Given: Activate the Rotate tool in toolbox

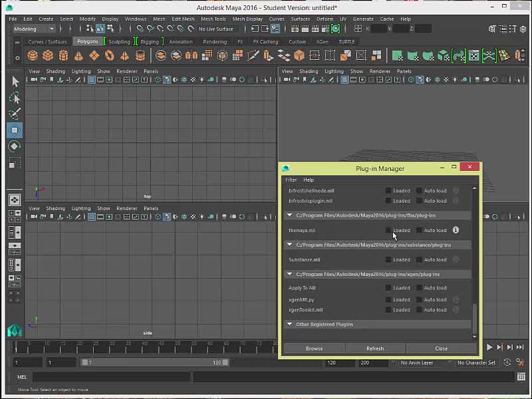Looking at the screenshot, I should click(x=15, y=146).
